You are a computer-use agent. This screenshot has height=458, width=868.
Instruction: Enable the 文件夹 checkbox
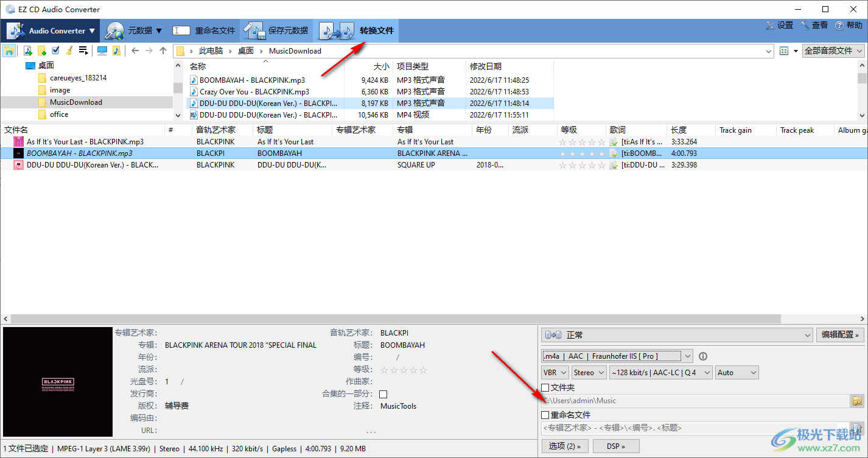546,387
